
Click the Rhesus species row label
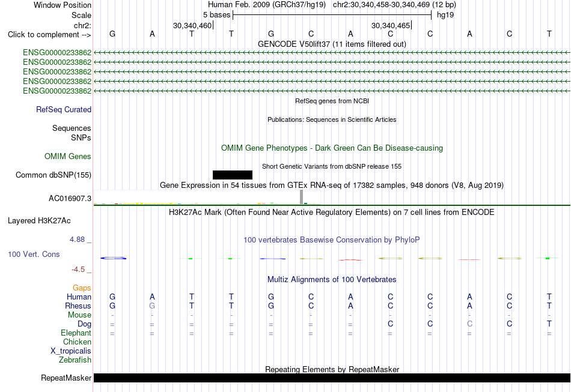click(78, 306)
